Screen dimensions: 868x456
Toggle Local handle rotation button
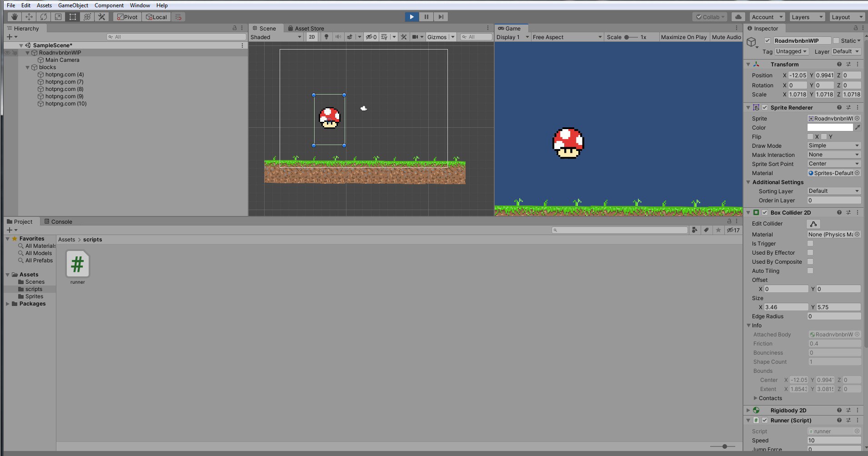coord(156,17)
